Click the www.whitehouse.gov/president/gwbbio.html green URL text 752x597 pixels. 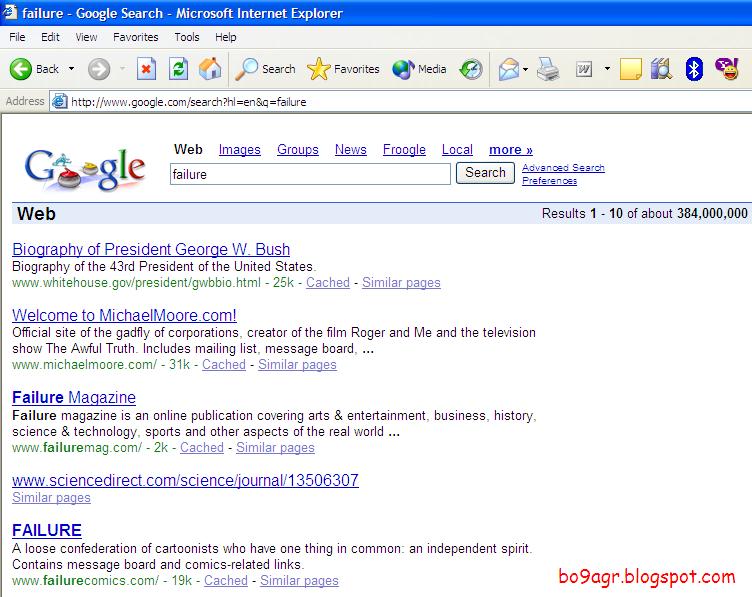coord(137,282)
